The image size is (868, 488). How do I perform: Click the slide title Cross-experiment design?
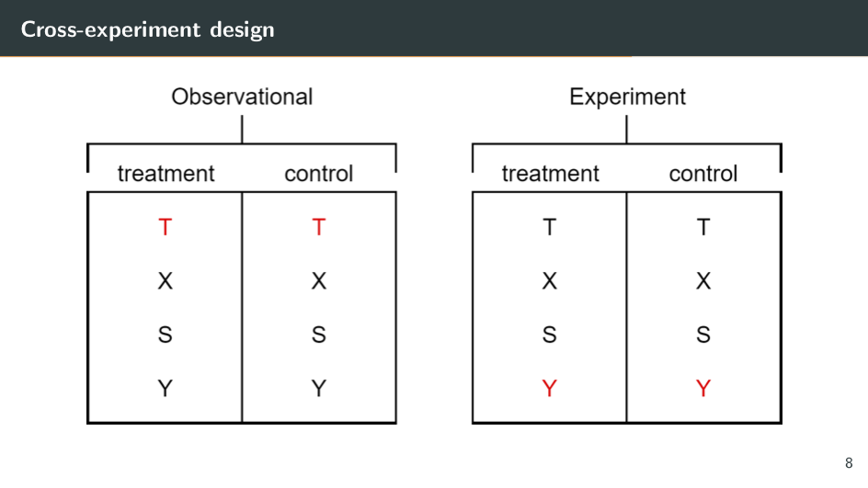(148, 29)
